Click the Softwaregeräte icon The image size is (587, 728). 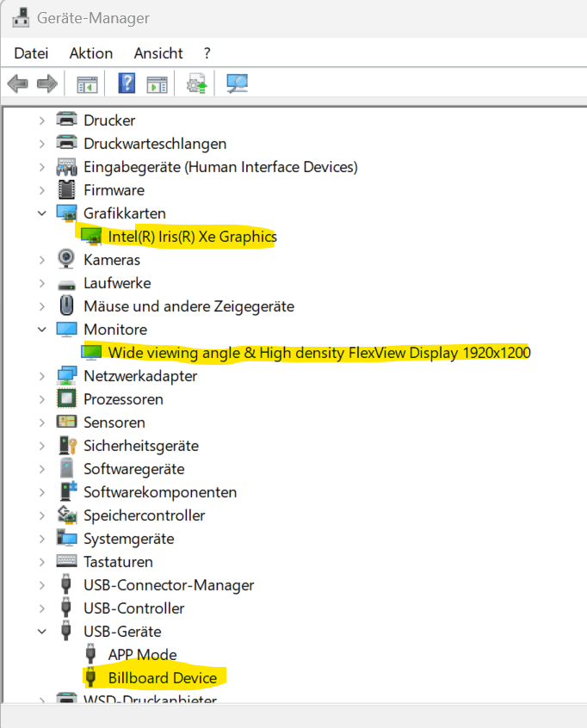click(66, 468)
